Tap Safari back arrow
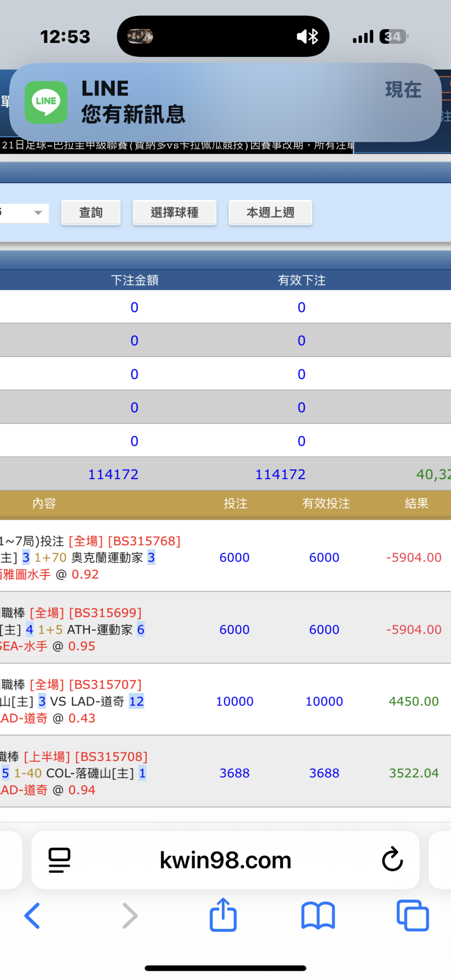 point(32,916)
